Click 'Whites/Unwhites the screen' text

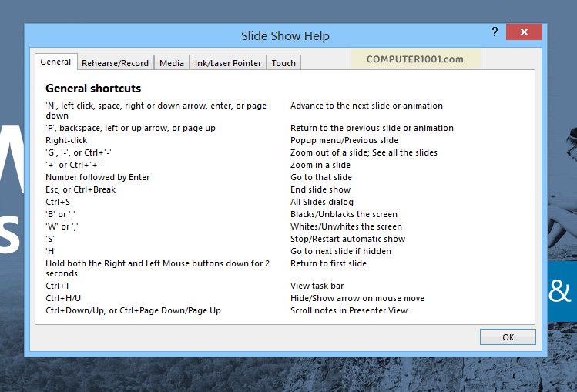pyautogui.click(x=346, y=226)
